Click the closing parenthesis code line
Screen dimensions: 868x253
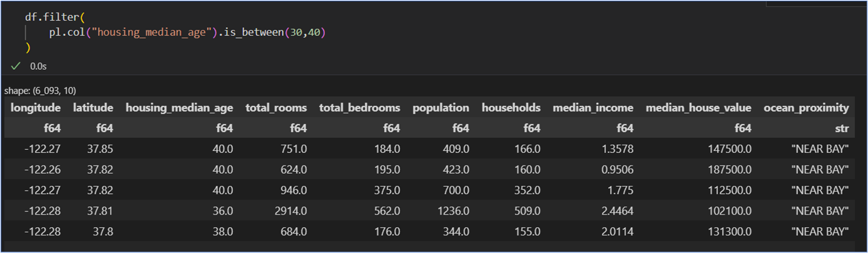click(x=28, y=47)
